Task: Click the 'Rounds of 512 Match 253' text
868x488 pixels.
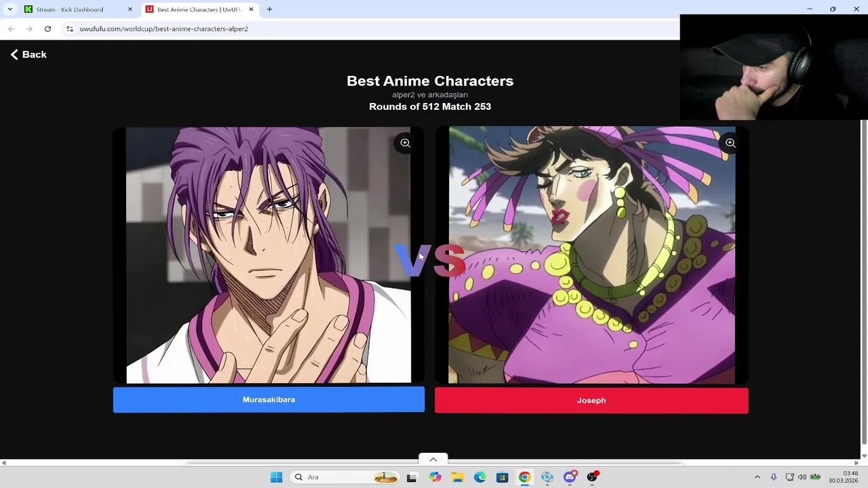Action: click(x=430, y=106)
